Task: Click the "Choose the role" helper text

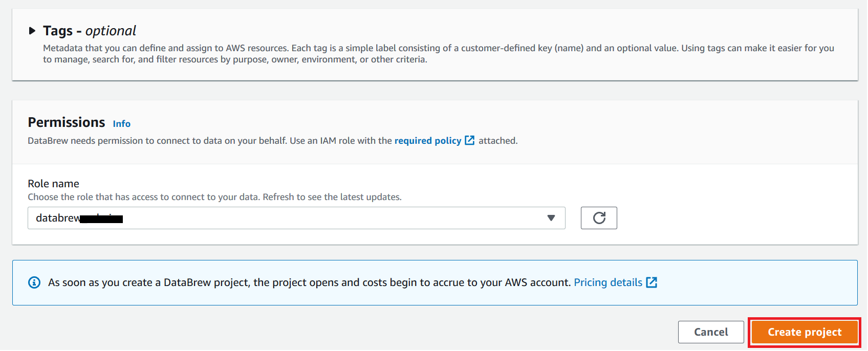Action: click(x=214, y=197)
